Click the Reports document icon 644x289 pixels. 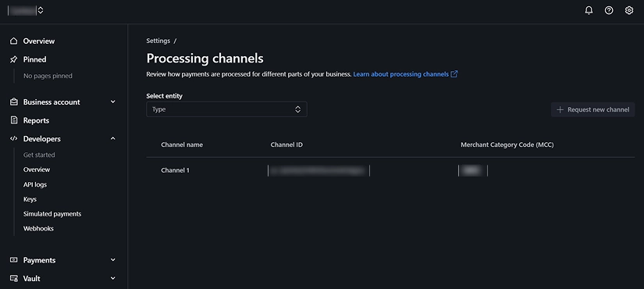coord(13,120)
